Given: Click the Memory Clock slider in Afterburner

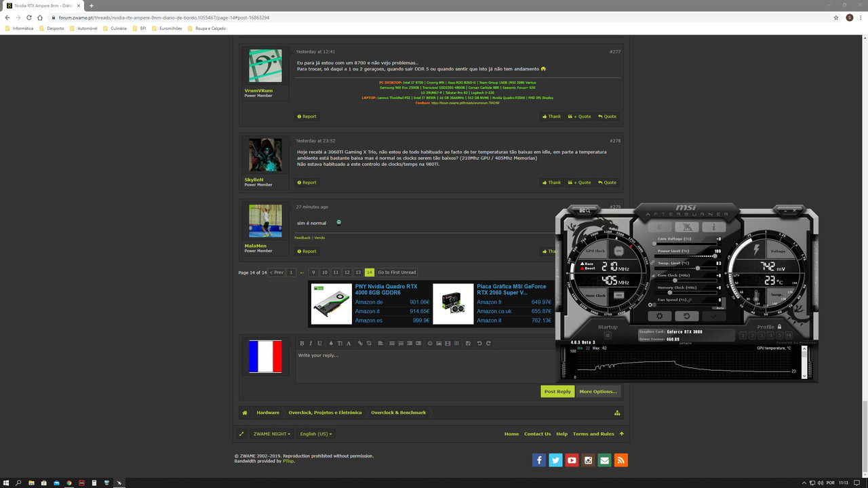Looking at the screenshot, I should 686,293.
